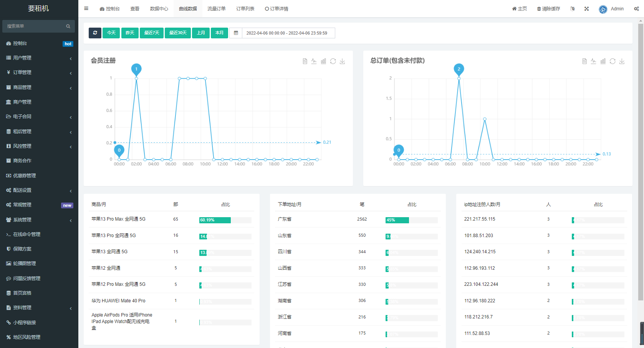Filter data by 最近7天

coord(152,33)
